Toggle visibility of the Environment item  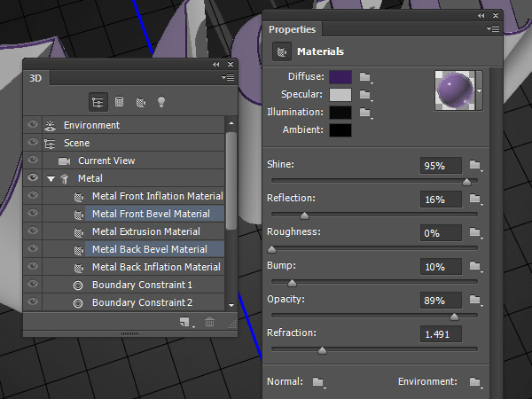(33, 125)
